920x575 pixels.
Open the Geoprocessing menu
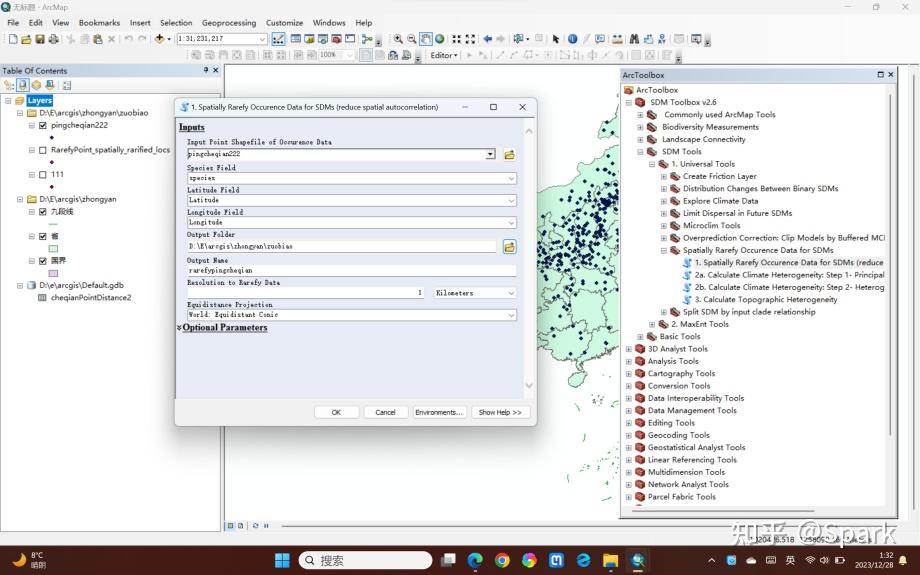pos(229,22)
